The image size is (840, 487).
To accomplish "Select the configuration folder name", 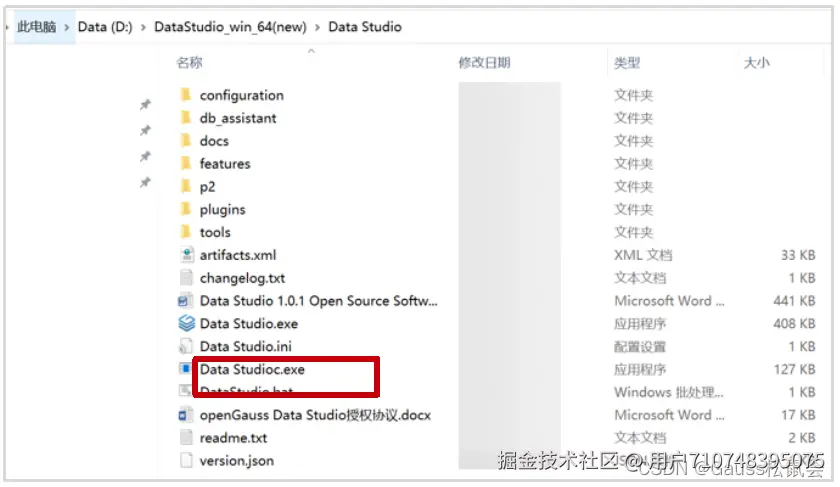I will click(242, 95).
